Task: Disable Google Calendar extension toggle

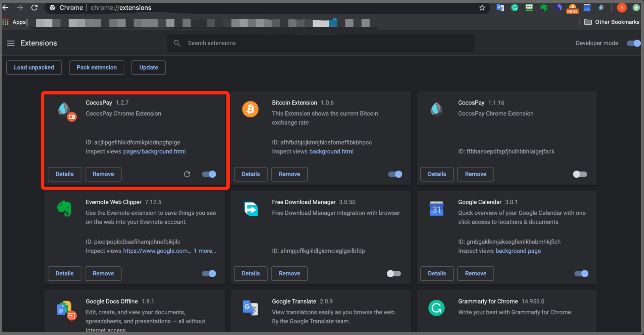Action: pos(581,274)
